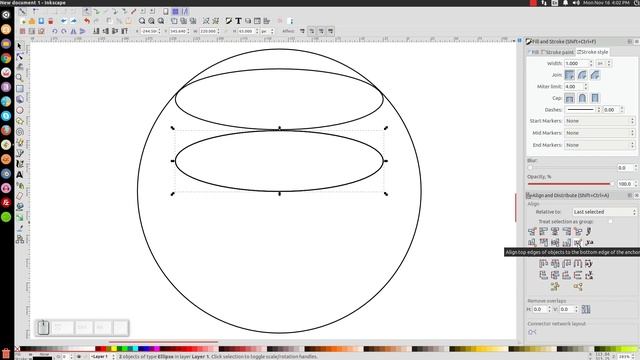The image size is (640, 360).
Task: Flip selection vertically icon
Action: coord(83,31)
